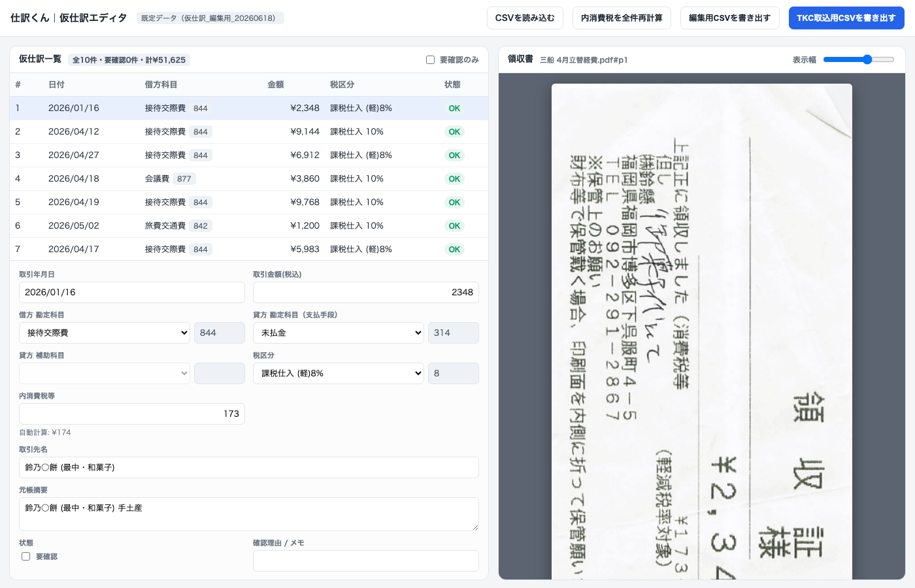Click 内消費税を全件再計算 button

(622, 18)
